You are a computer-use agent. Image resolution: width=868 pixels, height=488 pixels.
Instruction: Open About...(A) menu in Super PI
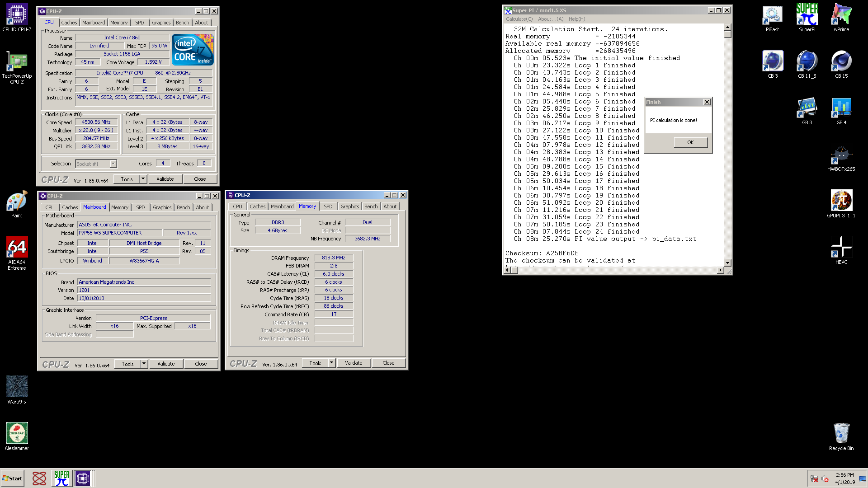click(x=551, y=19)
